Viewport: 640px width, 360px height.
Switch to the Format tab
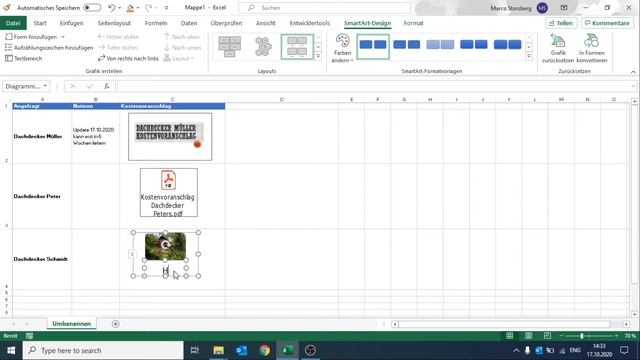[413, 23]
